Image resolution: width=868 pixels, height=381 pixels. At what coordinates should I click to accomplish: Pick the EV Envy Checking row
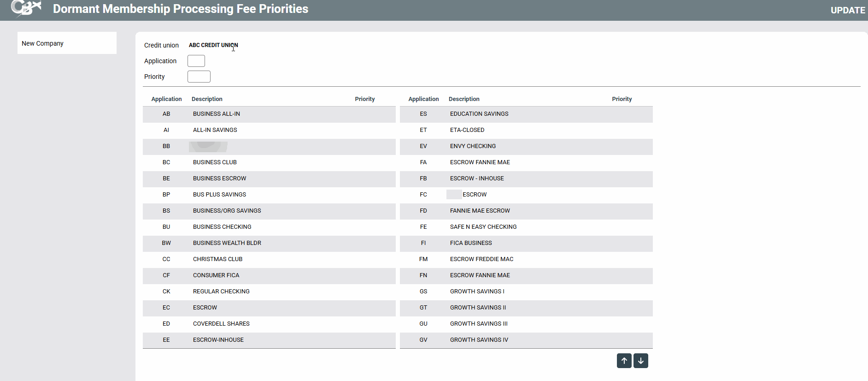(526, 146)
